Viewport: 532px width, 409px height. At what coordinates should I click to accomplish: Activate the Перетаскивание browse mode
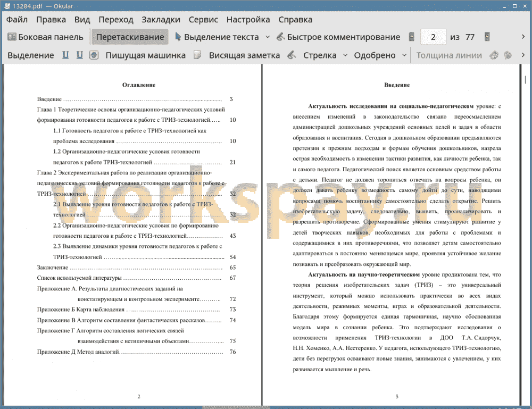pos(130,37)
